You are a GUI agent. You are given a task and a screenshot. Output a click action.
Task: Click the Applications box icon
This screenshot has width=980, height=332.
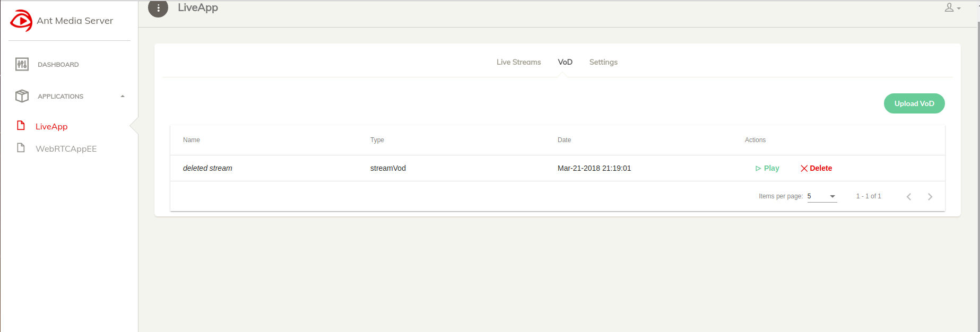[x=22, y=96]
